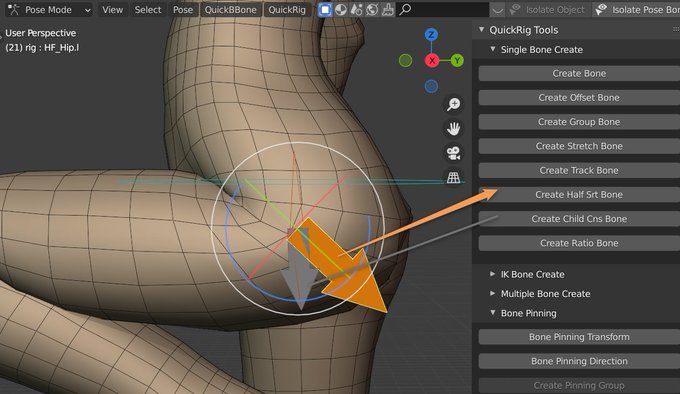Image resolution: width=680 pixels, height=394 pixels.
Task: Click the Z axis on navigation gizmo
Action: pyautogui.click(x=431, y=35)
